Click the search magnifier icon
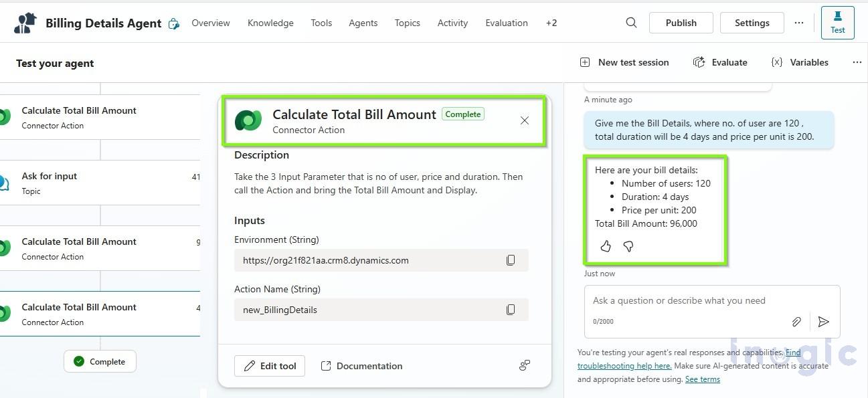This screenshot has height=398, width=868. click(x=631, y=23)
